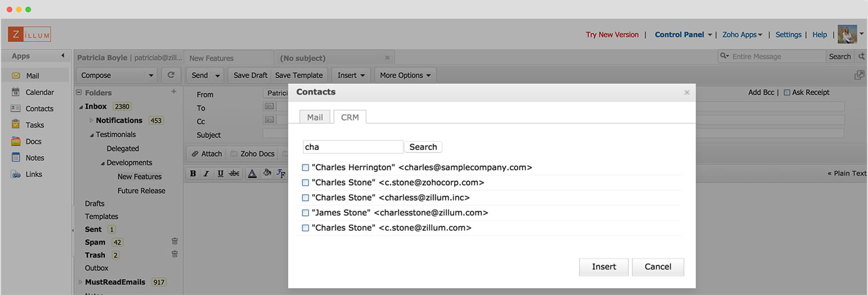Open the address book icon beside To

[x=269, y=106]
